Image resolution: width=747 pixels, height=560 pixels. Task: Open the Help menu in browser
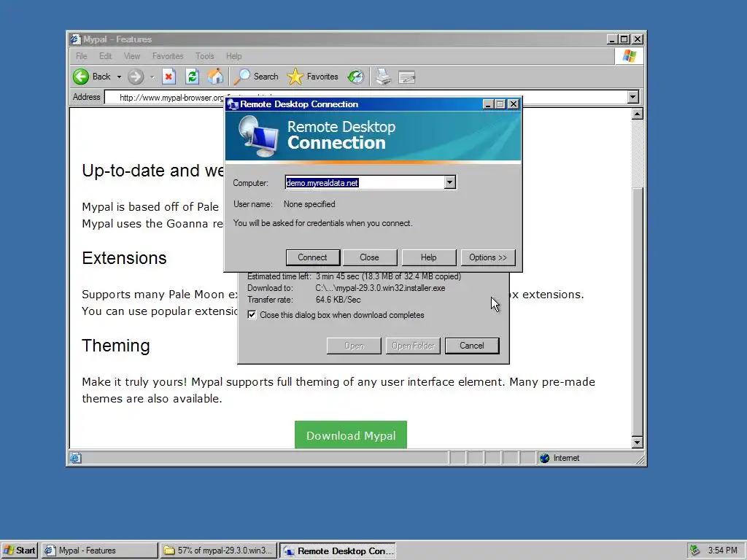click(234, 56)
